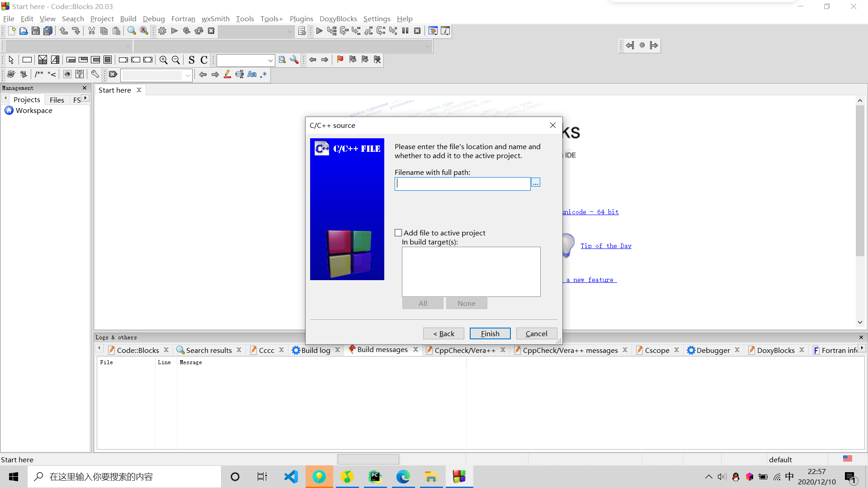Screen dimensions: 868x488
Task: Open the Tip of the Day link
Action: [x=606, y=246]
